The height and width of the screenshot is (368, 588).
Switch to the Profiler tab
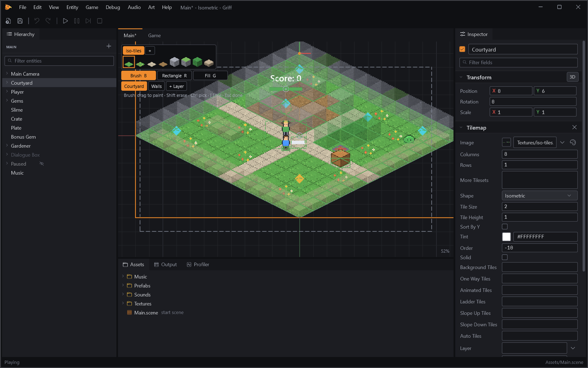pos(198,265)
